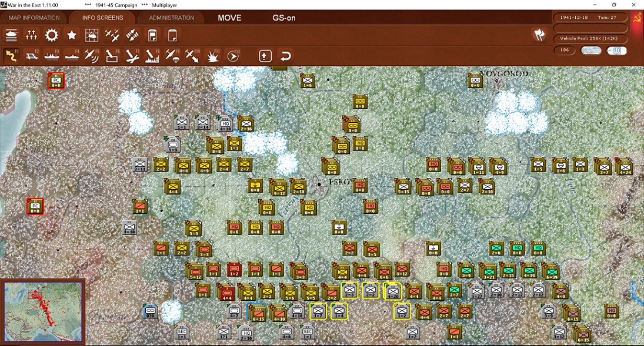Open the blank clipboard report icon

point(172,35)
